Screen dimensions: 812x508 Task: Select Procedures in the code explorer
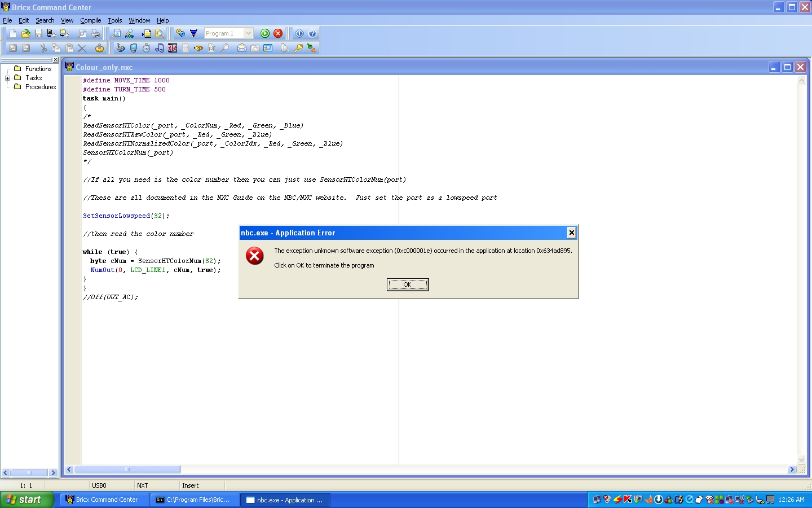tap(41, 87)
